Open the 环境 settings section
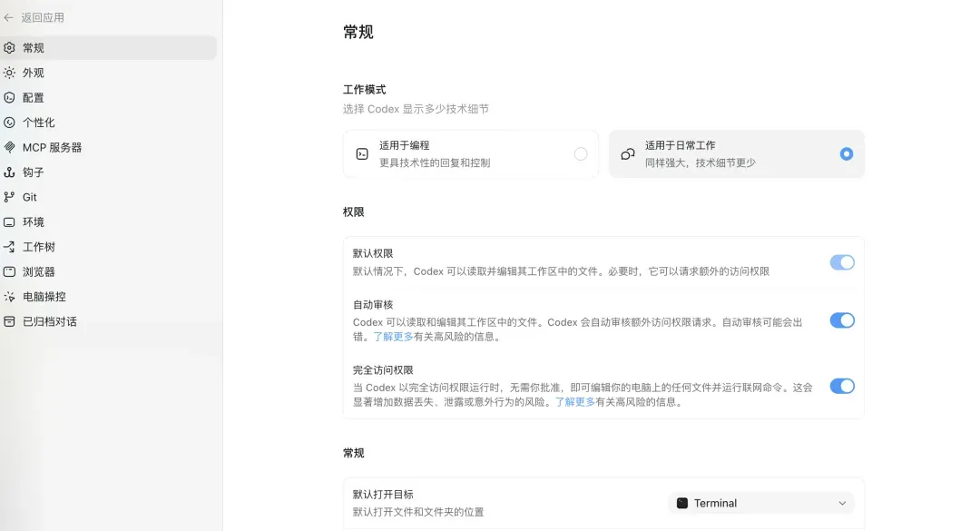The image size is (980, 531). pos(109,222)
